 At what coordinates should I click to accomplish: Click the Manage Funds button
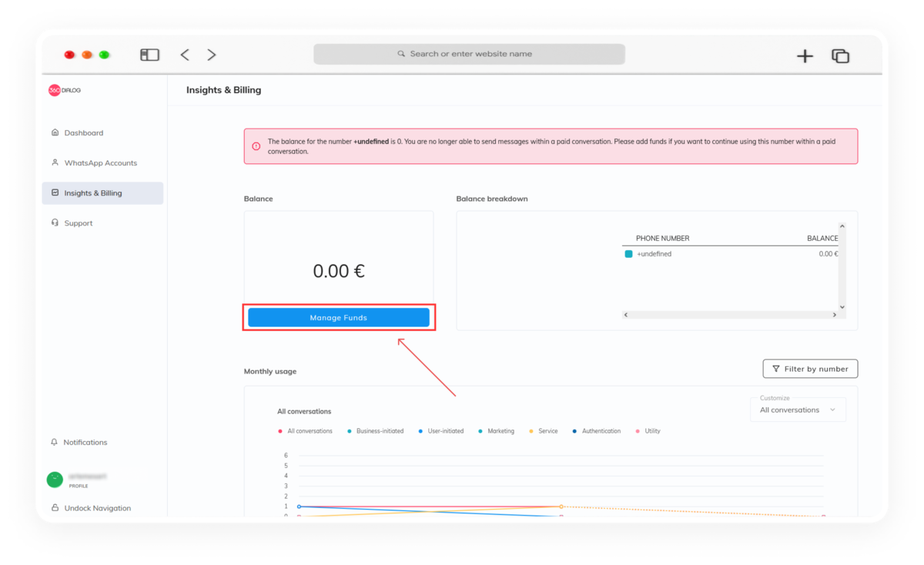click(x=339, y=317)
